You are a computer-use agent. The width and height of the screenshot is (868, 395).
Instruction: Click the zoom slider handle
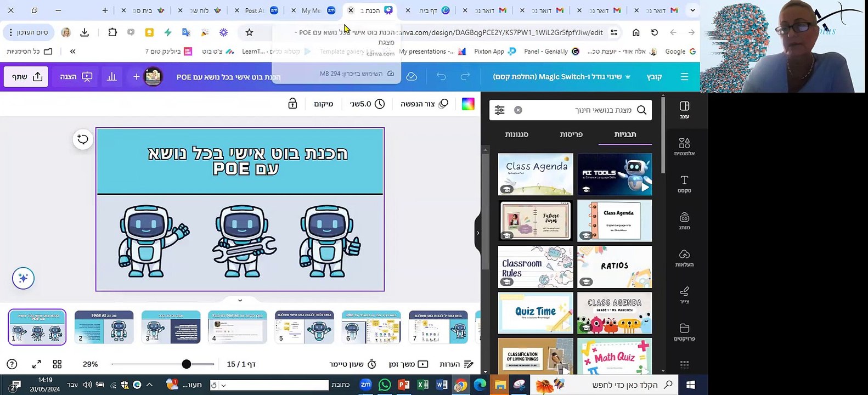pyautogui.click(x=187, y=364)
